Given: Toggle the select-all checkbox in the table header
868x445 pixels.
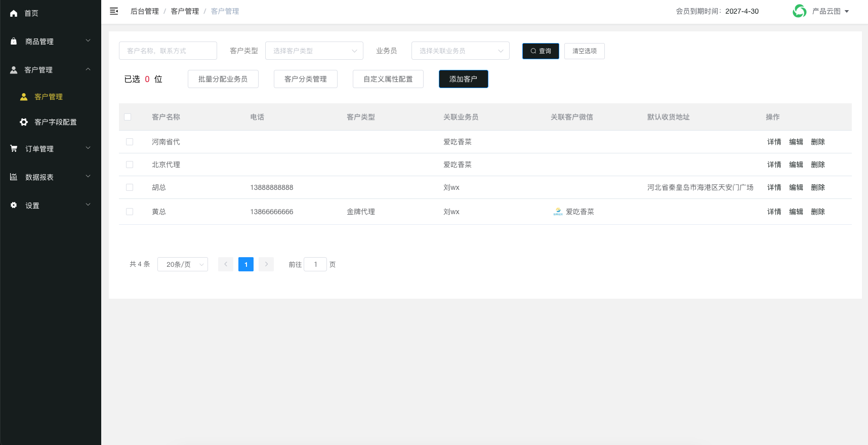Looking at the screenshot, I should pyautogui.click(x=128, y=117).
